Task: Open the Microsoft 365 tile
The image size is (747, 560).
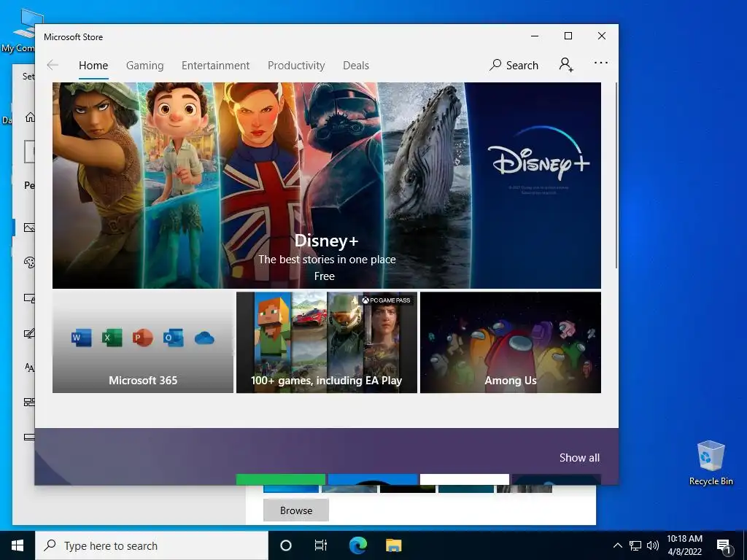Action: click(x=143, y=343)
